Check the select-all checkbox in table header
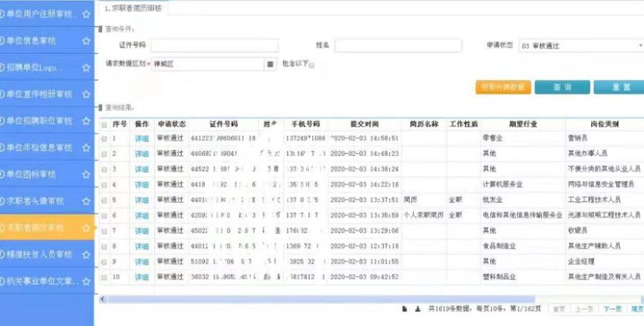 coord(104,124)
